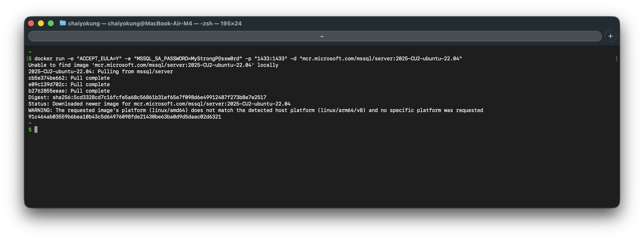Click the red close traffic light button
The image size is (644, 240).
(x=31, y=23)
